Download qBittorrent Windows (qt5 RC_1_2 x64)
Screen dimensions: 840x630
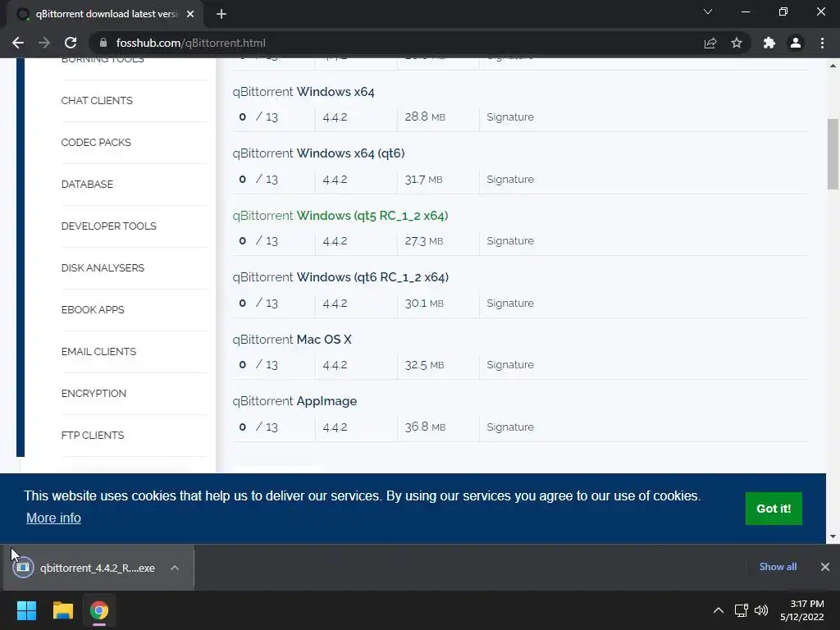point(340,216)
